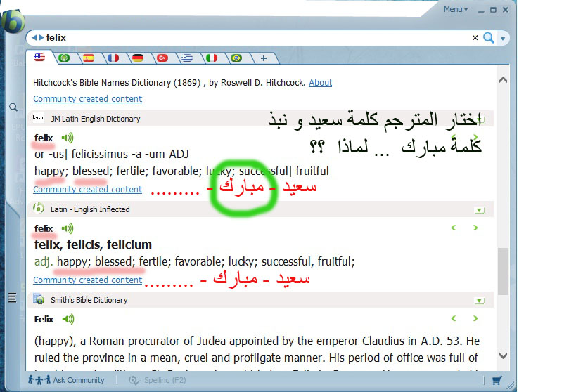Collapse the Latin - English Inflected section
Image resolution: width=576 pixels, height=392 pixels.
[479, 209]
